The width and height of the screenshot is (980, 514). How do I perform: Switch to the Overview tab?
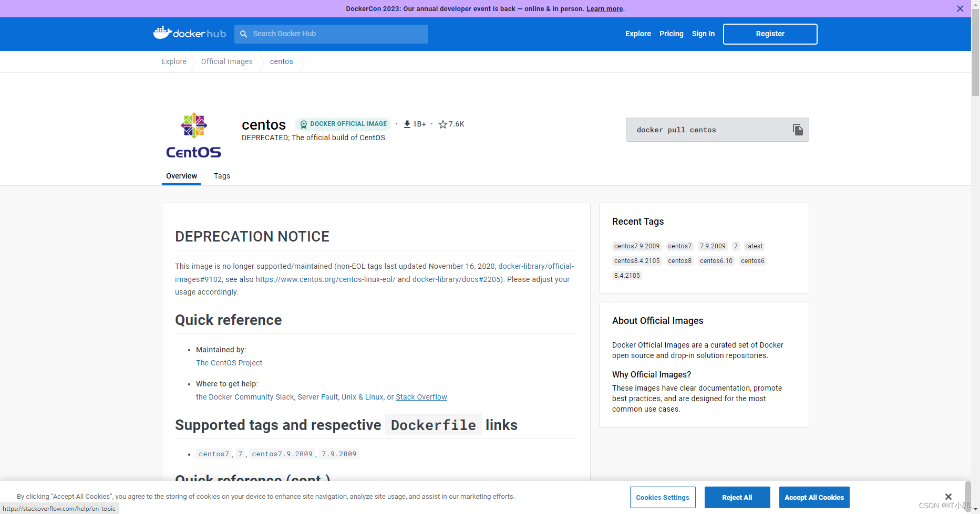[181, 176]
